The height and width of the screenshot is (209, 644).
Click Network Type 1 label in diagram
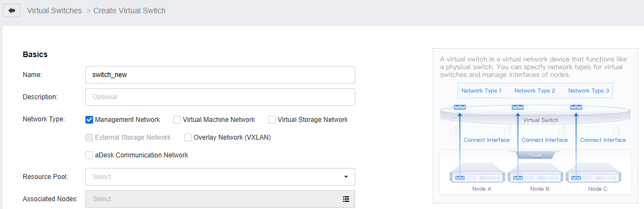[482, 91]
